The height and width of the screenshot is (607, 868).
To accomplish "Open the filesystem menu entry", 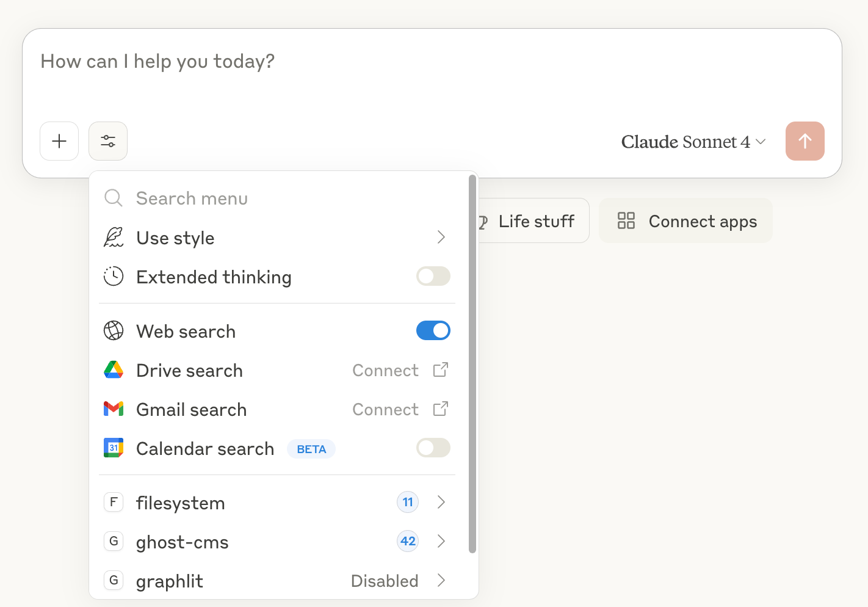I will (x=277, y=502).
